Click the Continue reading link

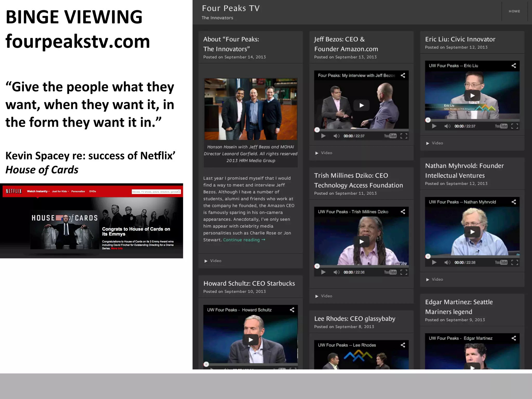coord(244,240)
